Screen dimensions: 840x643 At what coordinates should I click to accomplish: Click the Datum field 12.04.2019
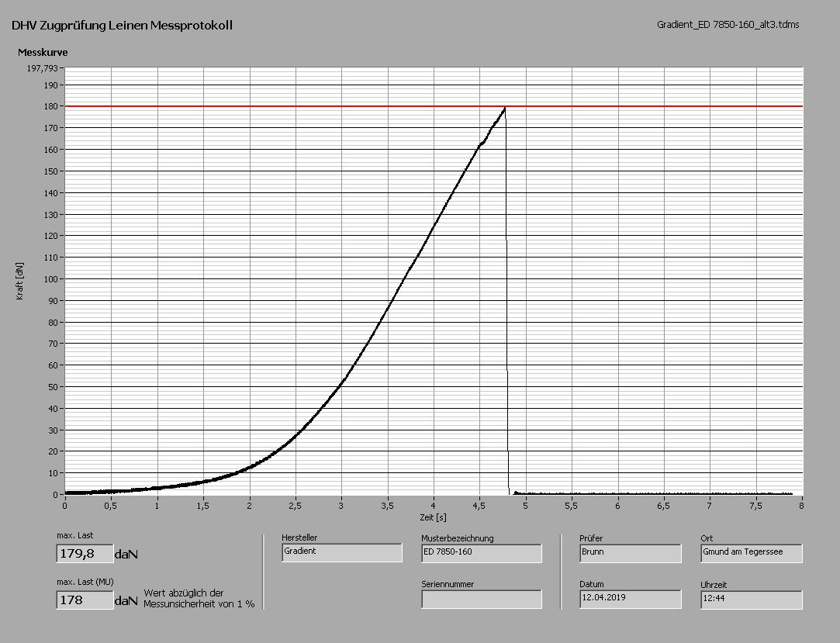tap(631, 599)
